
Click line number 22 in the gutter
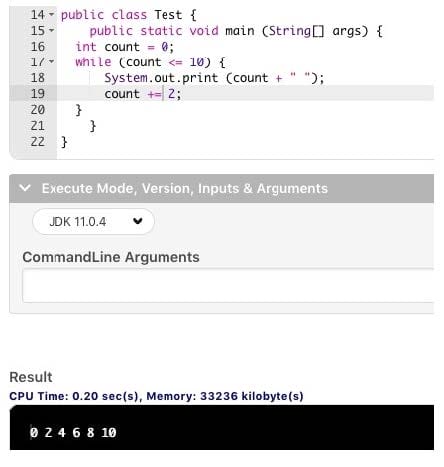(37, 142)
